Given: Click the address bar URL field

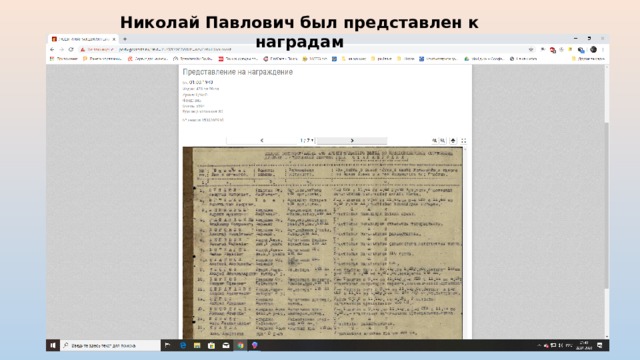Looking at the screenshot, I should coord(302,49).
